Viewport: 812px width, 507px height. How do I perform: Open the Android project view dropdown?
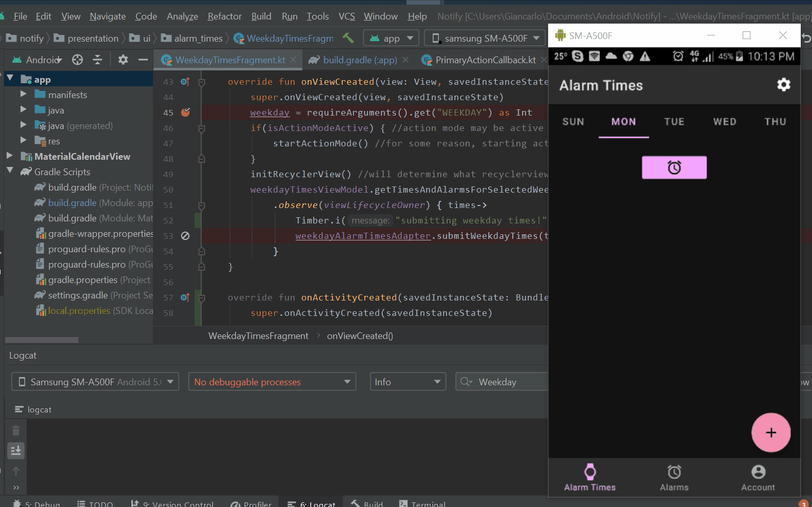pyautogui.click(x=37, y=60)
